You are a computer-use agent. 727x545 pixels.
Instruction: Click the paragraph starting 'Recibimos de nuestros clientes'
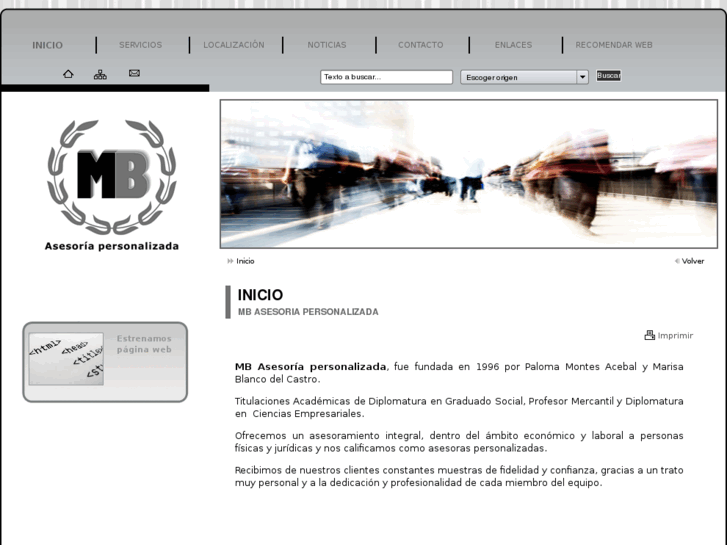(x=459, y=476)
